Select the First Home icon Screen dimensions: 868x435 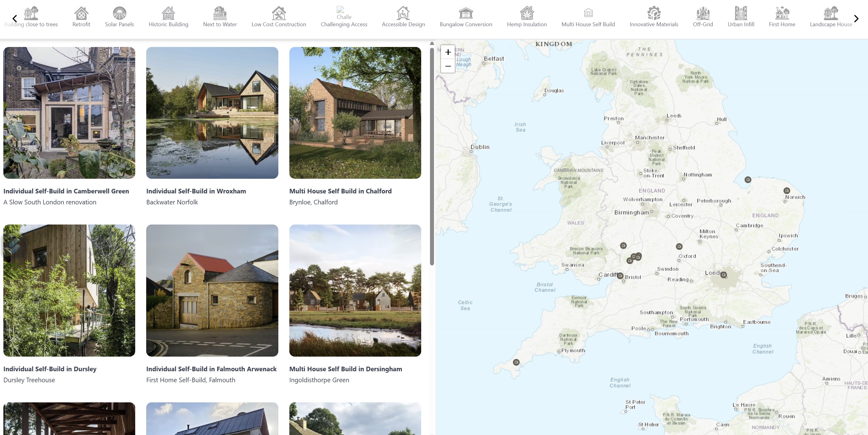[782, 13]
